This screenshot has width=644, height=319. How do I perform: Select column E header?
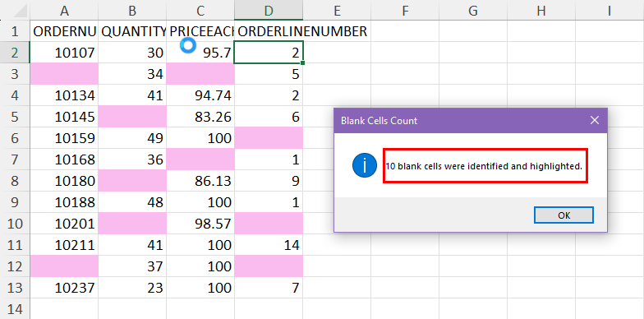click(x=337, y=11)
